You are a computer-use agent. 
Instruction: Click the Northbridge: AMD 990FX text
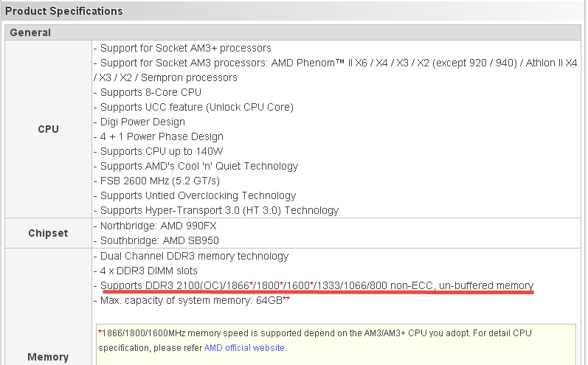click(157, 226)
